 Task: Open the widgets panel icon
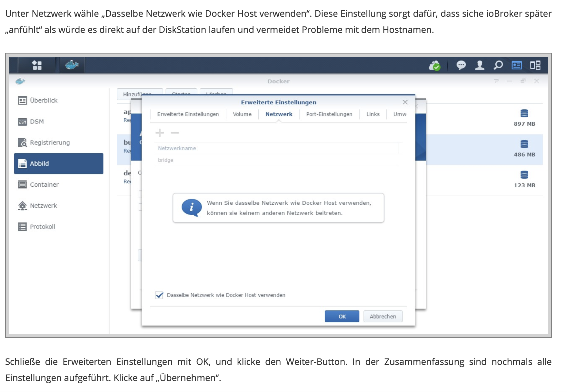(x=517, y=65)
